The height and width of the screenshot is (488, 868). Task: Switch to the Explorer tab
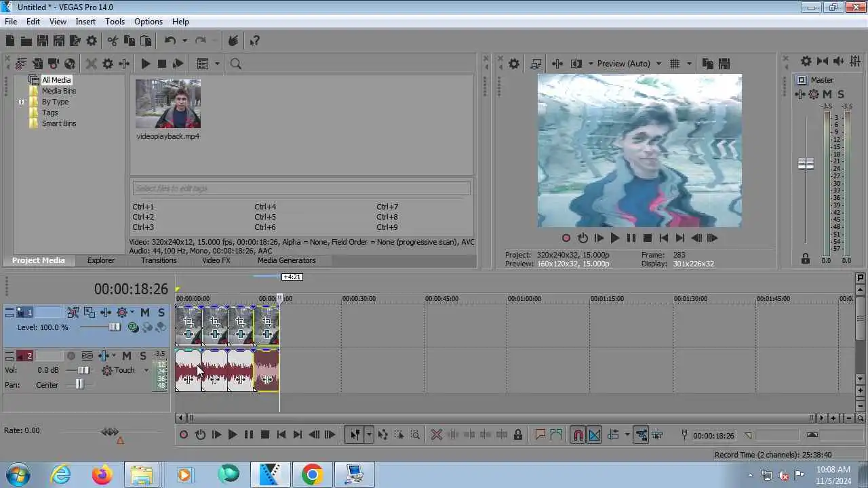click(101, 260)
